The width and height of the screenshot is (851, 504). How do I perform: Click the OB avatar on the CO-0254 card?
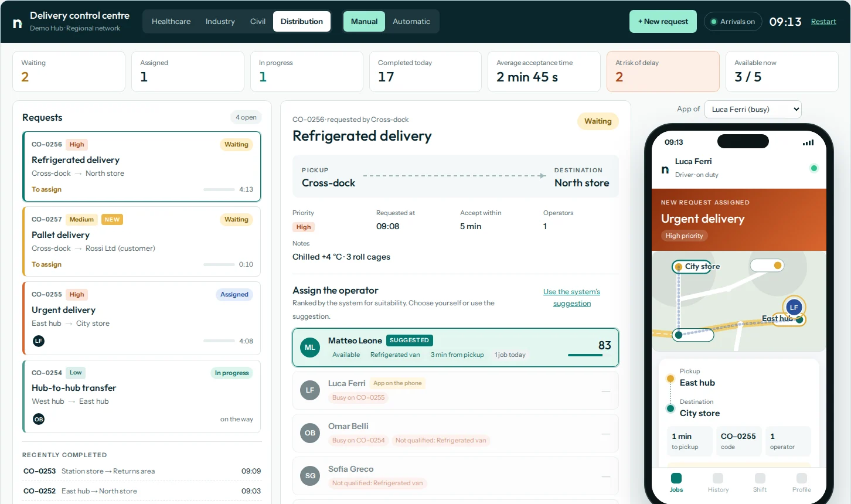tap(39, 419)
